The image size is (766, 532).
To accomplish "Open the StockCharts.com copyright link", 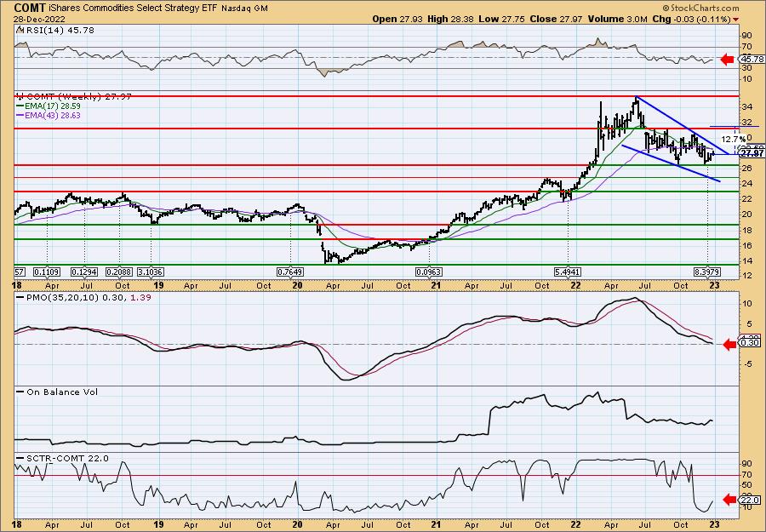I will (701, 9).
